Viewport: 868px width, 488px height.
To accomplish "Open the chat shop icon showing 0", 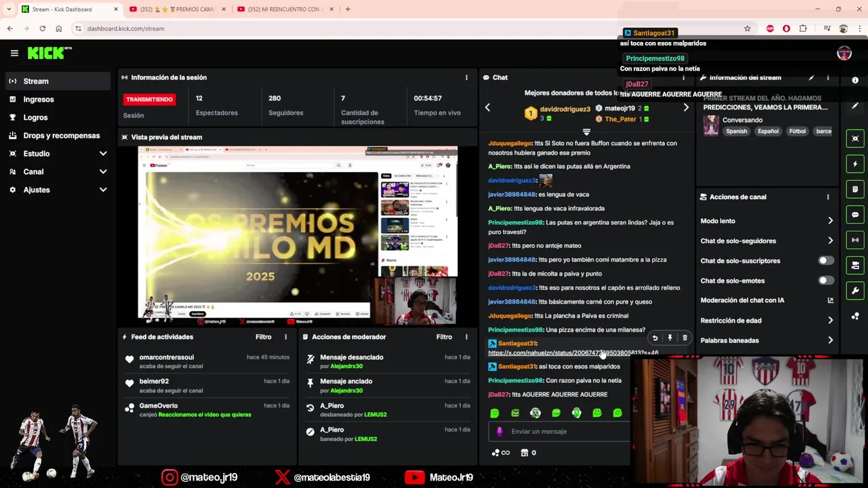I will [529, 453].
